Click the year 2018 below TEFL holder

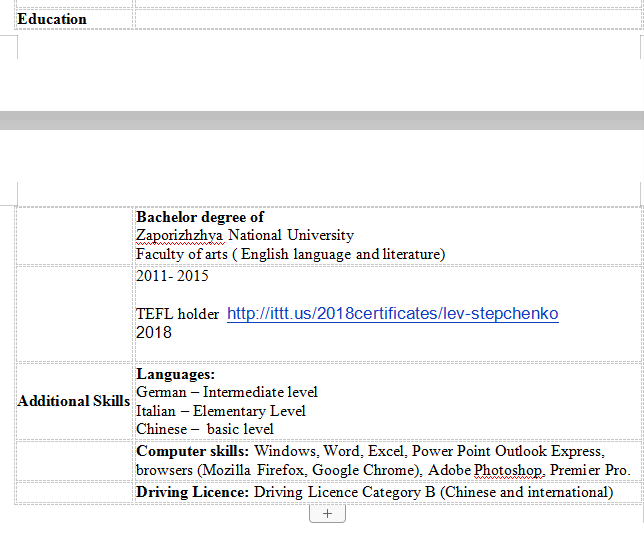(x=154, y=333)
